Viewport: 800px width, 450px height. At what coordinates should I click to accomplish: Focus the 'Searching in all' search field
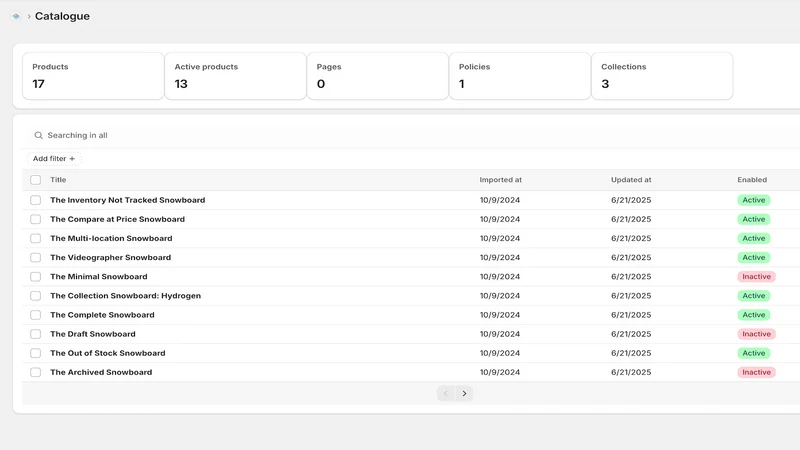[x=411, y=135]
